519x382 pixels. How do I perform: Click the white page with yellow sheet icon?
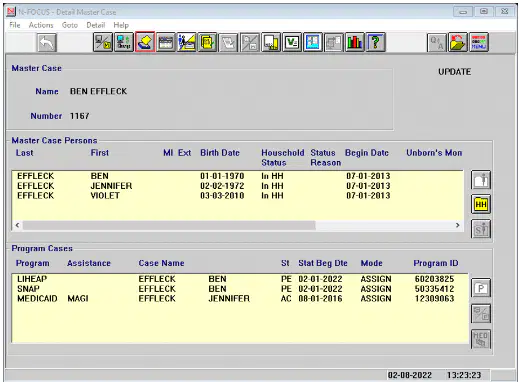(x=271, y=42)
